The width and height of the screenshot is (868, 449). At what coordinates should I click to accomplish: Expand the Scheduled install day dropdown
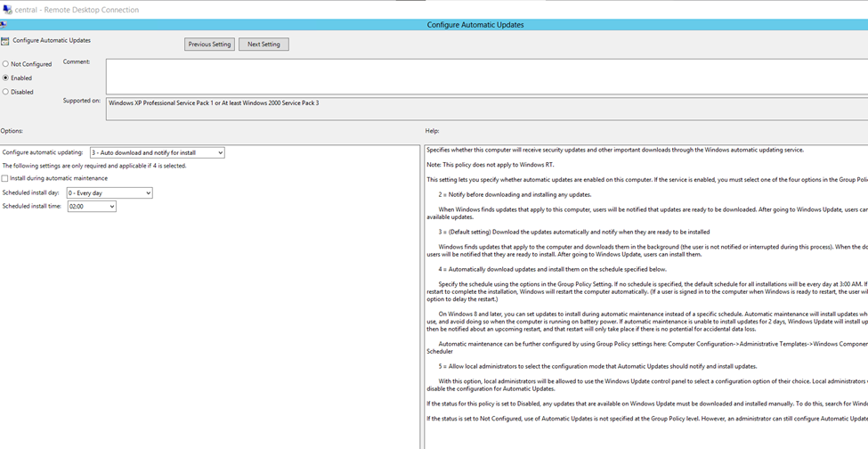pos(110,193)
